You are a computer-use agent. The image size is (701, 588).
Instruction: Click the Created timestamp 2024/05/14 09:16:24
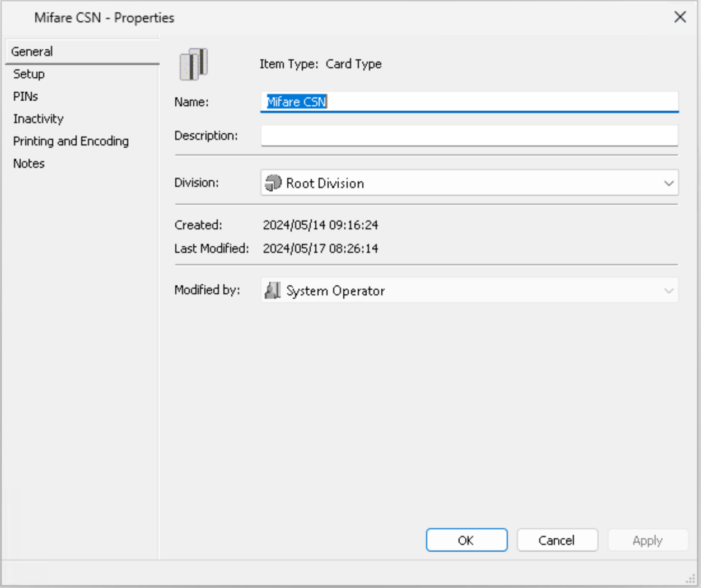click(x=321, y=225)
